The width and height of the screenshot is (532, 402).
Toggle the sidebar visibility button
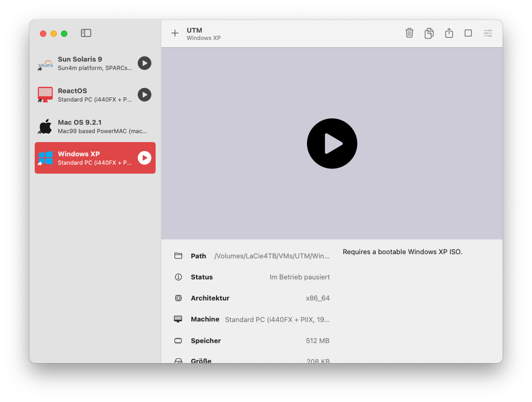tap(86, 33)
